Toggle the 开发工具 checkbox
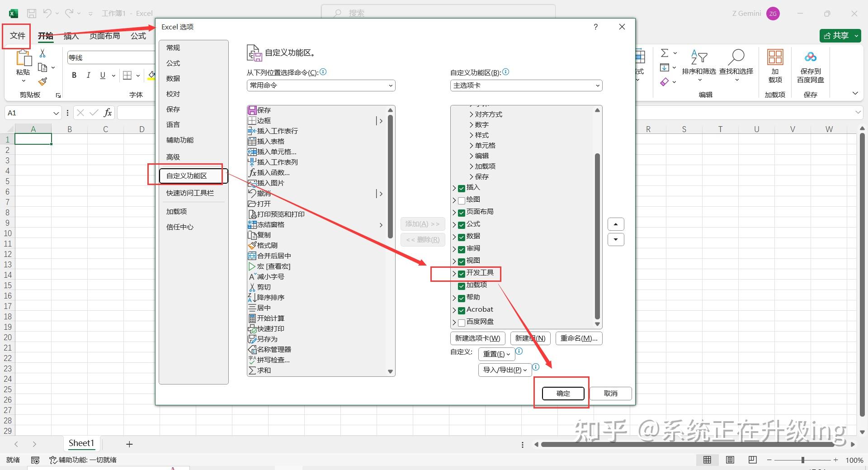Screen dimensions: 868x470 click(x=462, y=274)
